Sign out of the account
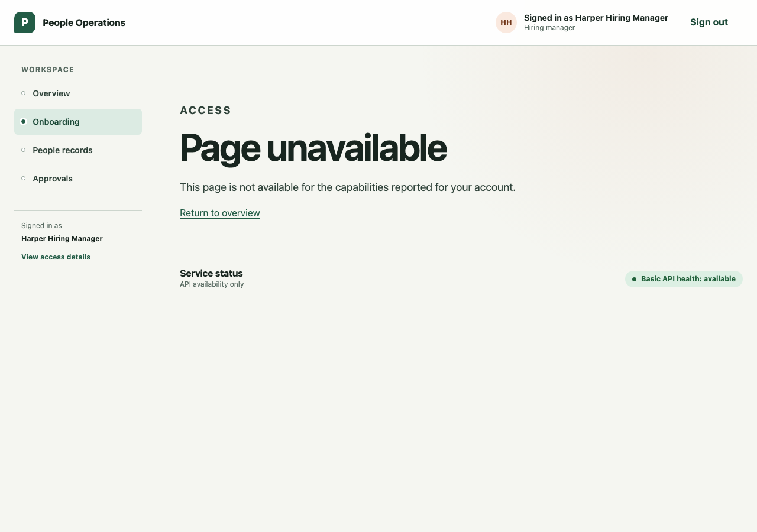The image size is (757, 532). tap(709, 22)
